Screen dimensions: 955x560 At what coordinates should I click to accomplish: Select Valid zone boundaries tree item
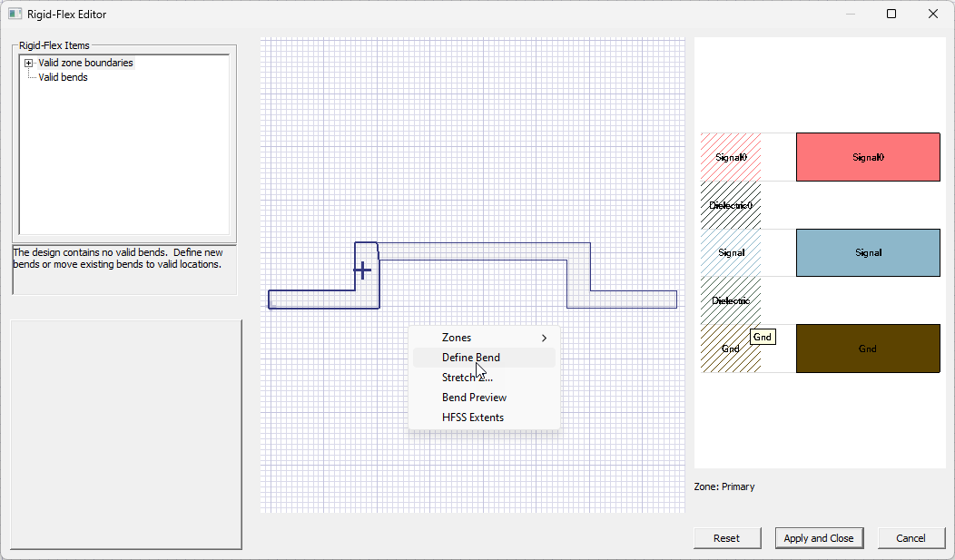(x=85, y=64)
